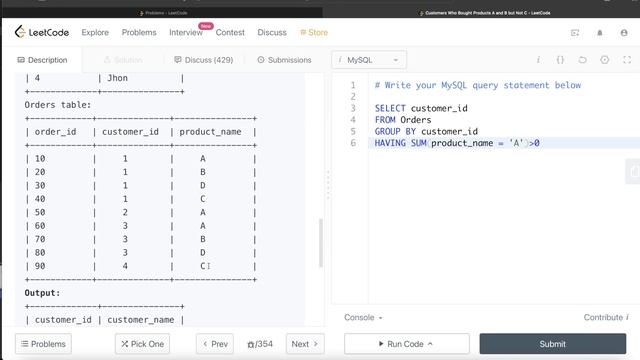The height and width of the screenshot is (360, 640).
Task: Toggle fullscreen editor icon
Action: coord(627,60)
